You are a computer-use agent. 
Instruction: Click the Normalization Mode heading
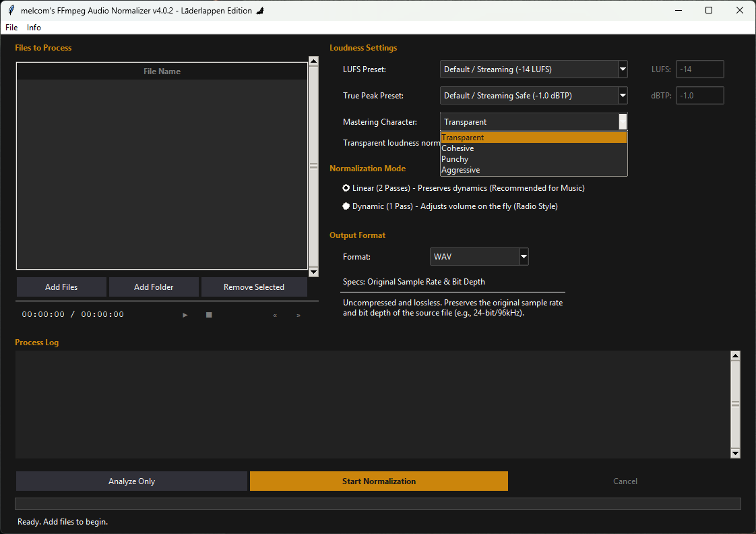coord(367,169)
